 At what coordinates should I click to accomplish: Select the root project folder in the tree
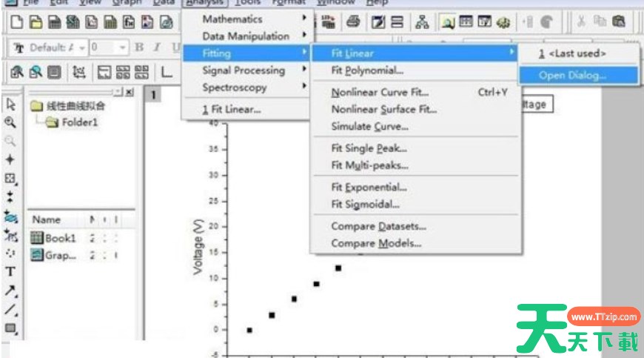point(68,106)
